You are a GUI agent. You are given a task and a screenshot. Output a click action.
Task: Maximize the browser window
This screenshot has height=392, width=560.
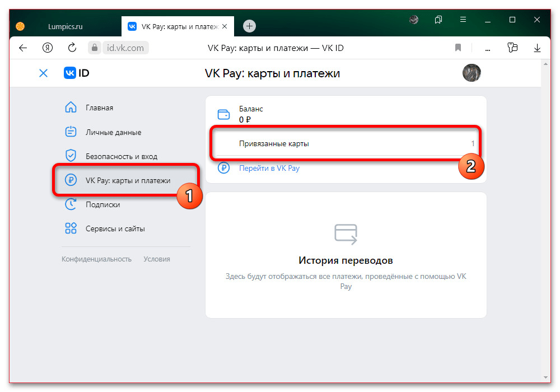point(512,20)
